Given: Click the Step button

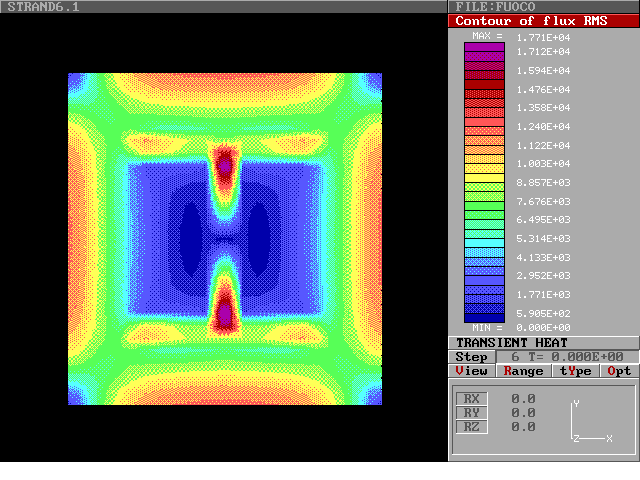Looking at the screenshot, I should [x=472, y=357].
